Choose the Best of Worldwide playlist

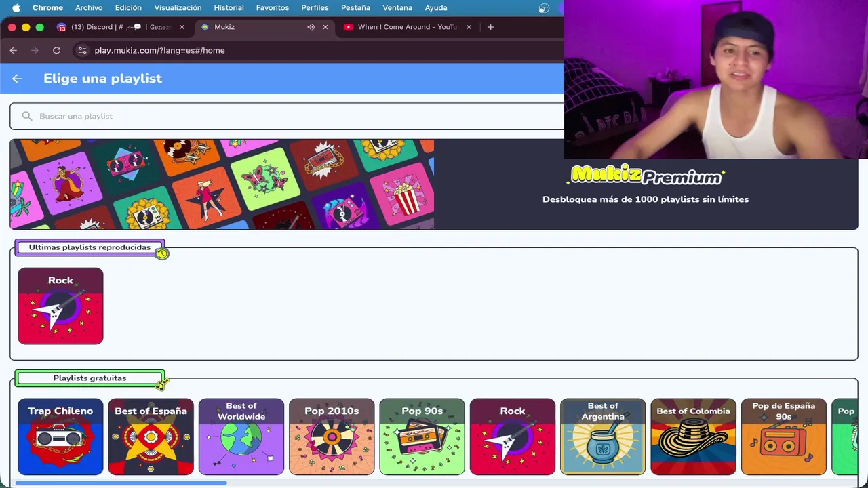[241, 436]
